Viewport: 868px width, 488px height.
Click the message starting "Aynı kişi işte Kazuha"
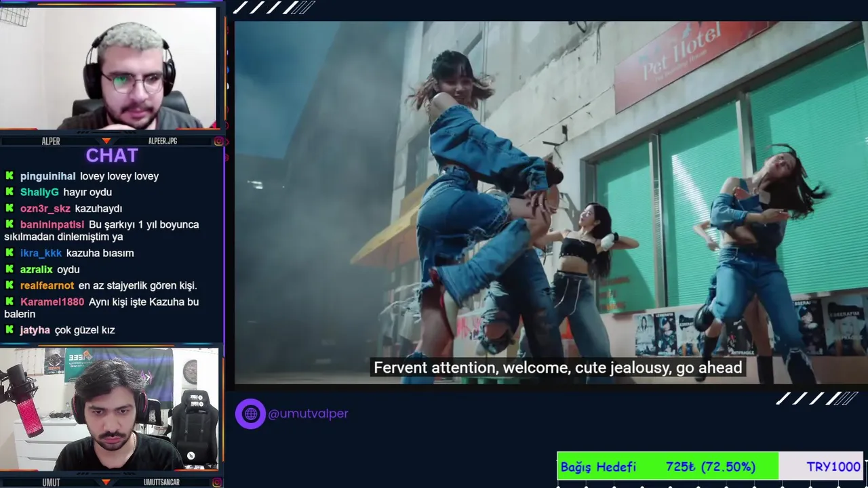[102, 308]
